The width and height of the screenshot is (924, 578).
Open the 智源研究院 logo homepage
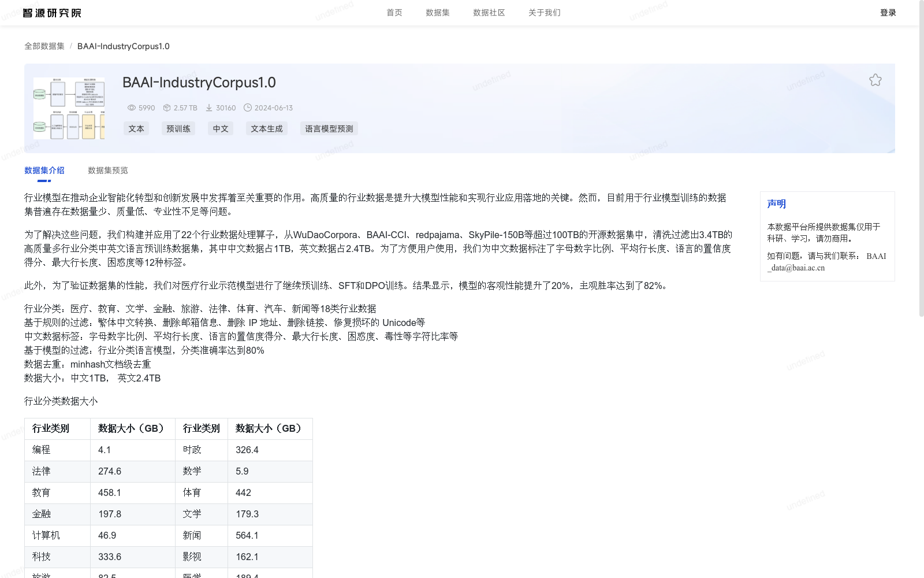click(x=52, y=13)
